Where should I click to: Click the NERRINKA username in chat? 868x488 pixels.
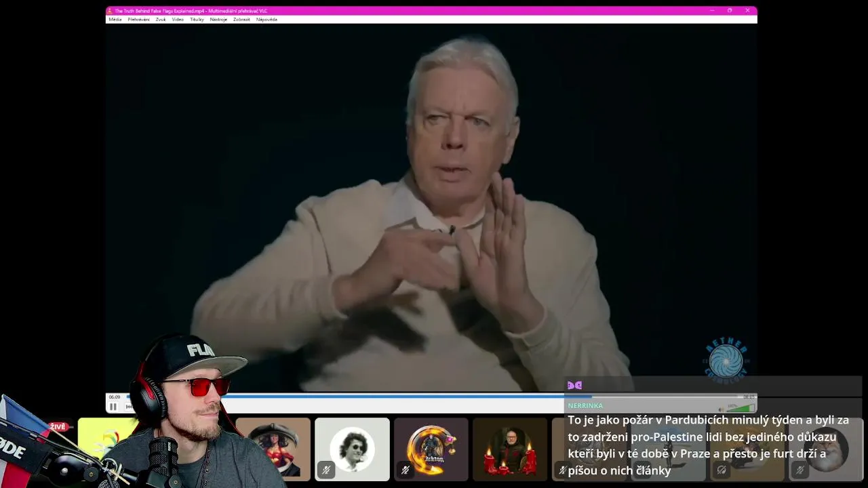[x=585, y=405]
